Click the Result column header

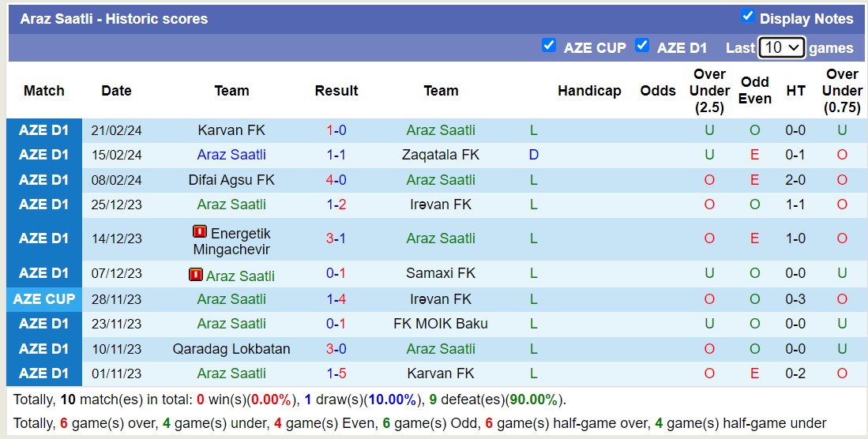336,91
